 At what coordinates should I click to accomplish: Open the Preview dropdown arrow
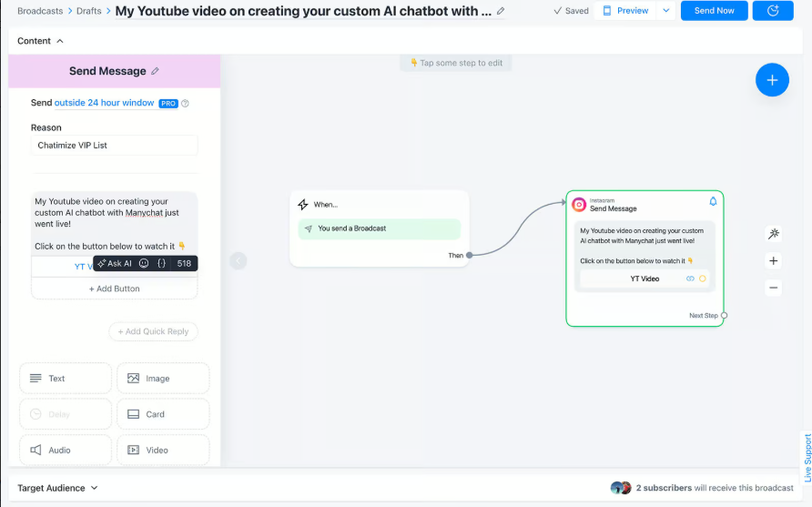666,10
